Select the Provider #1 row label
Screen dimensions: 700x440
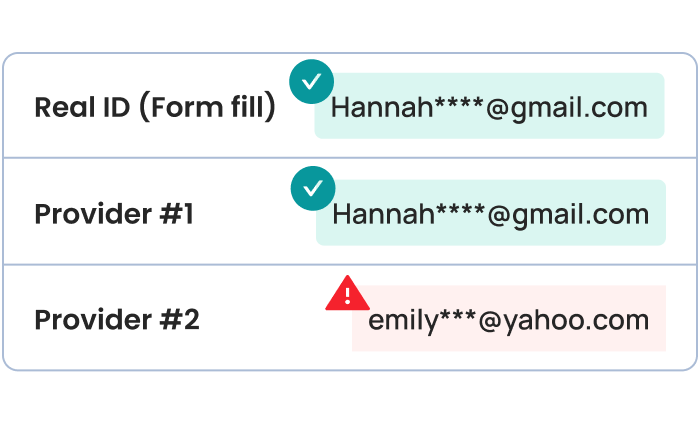point(114,214)
